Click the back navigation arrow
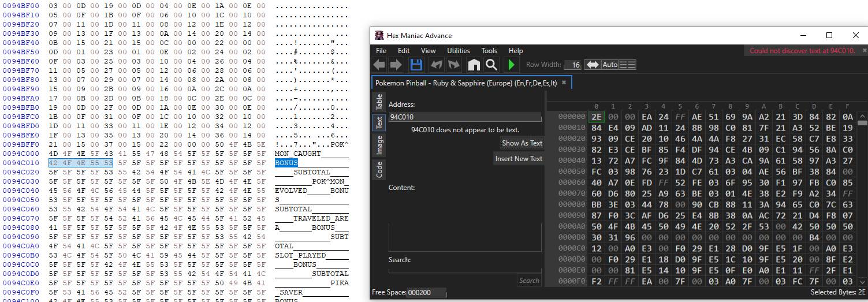 click(x=379, y=65)
